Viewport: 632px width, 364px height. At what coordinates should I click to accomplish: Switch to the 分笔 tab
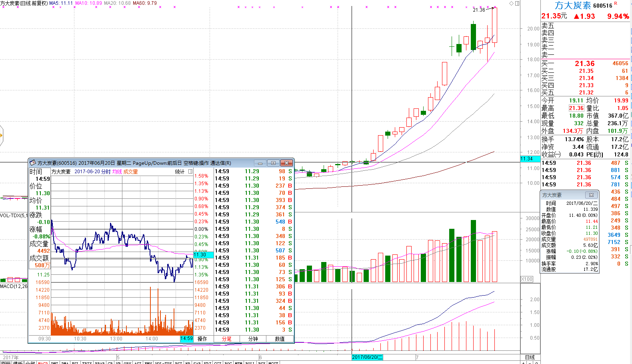tap(226, 339)
